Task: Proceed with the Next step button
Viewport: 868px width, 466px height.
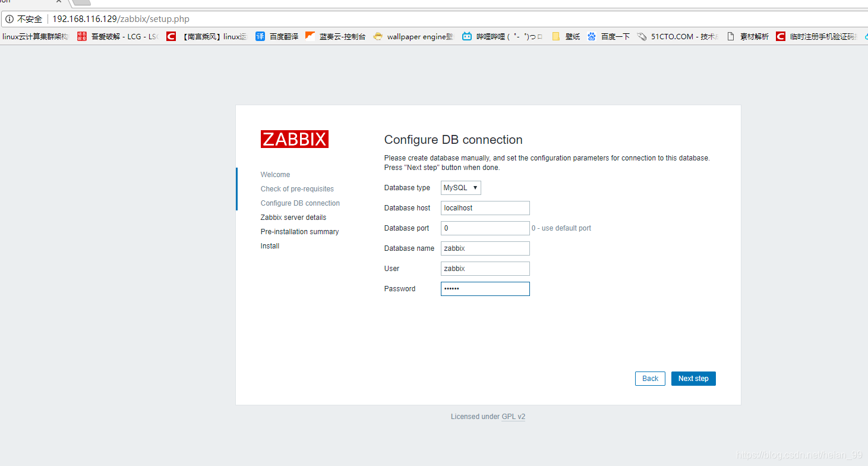Action: point(693,379)
